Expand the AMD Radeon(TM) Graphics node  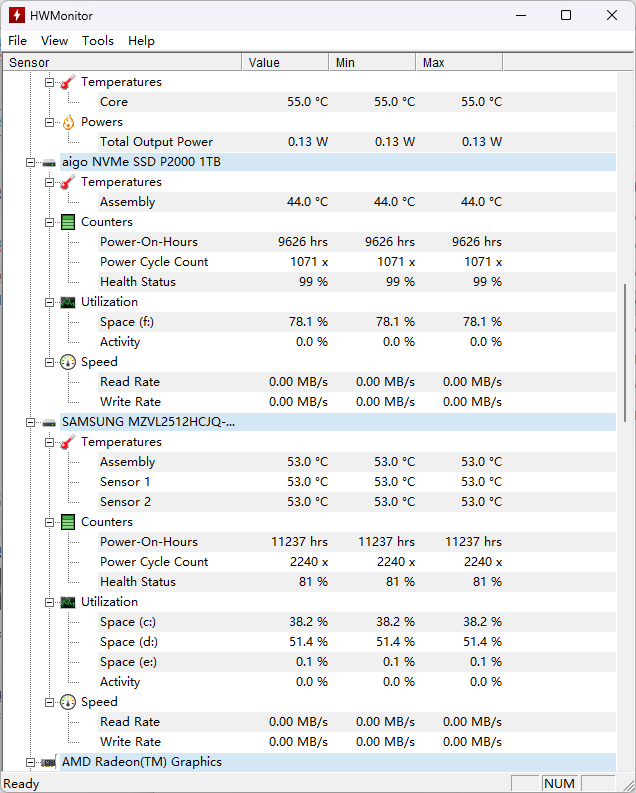point(30,762)
